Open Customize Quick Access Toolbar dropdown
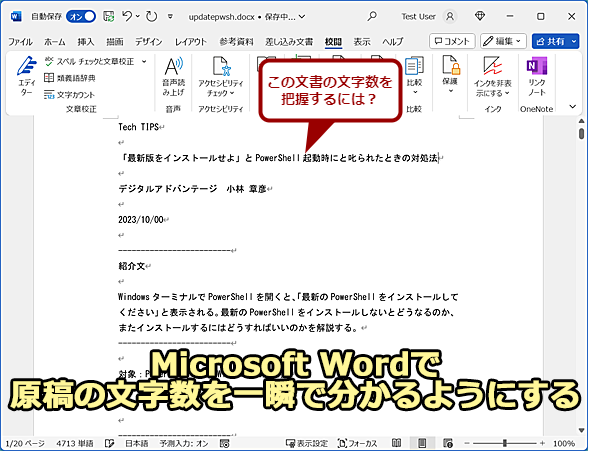 [170, 17]
